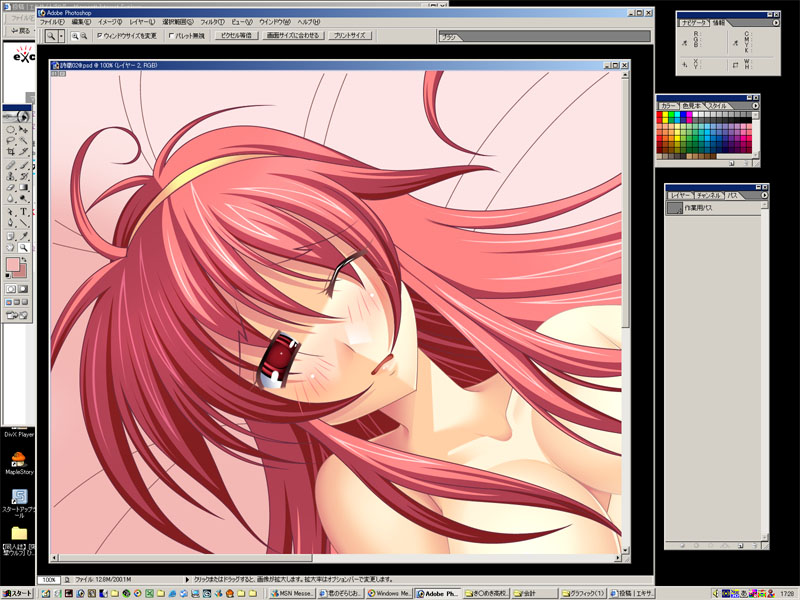Screen dimensions: 800x600
Task: Switch to the レイヤー tab
Action: pos(680,195)
